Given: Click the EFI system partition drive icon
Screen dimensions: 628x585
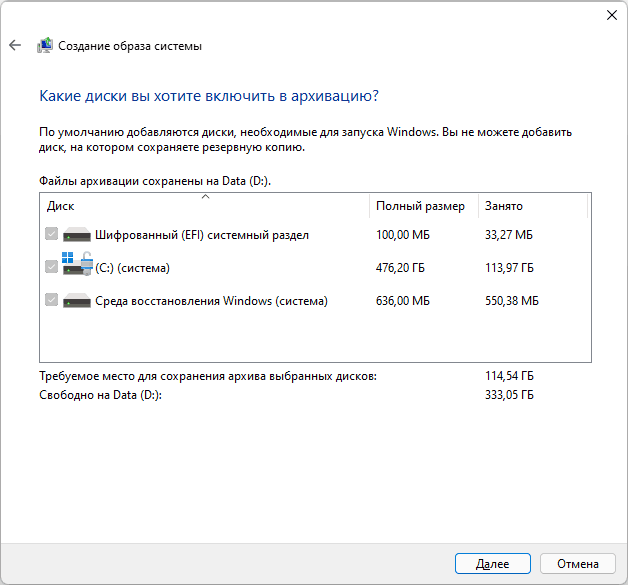Looking at the screenshot, I should [x=76, y=235].
